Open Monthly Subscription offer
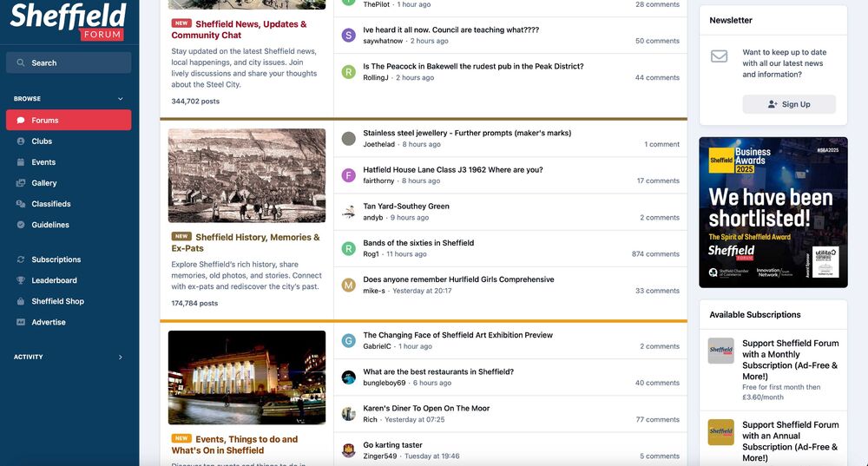Screen dimensions: 868x466 point(791,360)
